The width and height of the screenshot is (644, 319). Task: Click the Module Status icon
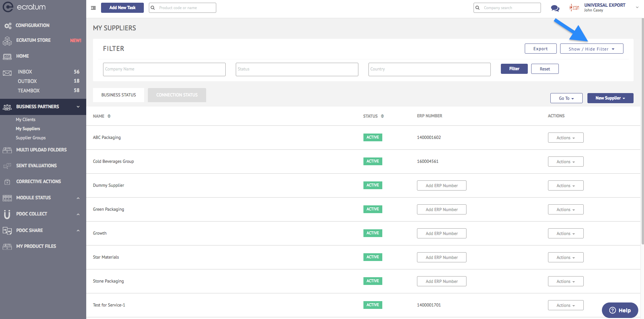(x=7, y=198)
